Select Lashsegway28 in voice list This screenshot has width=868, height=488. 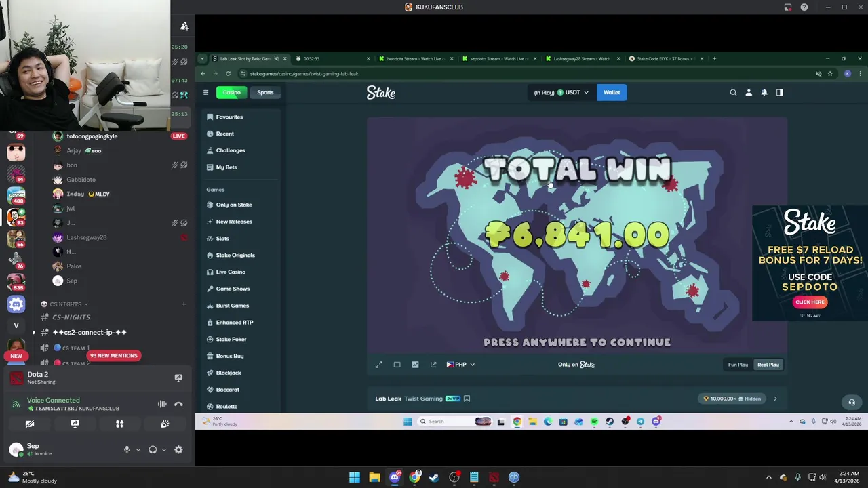(87, 237)
